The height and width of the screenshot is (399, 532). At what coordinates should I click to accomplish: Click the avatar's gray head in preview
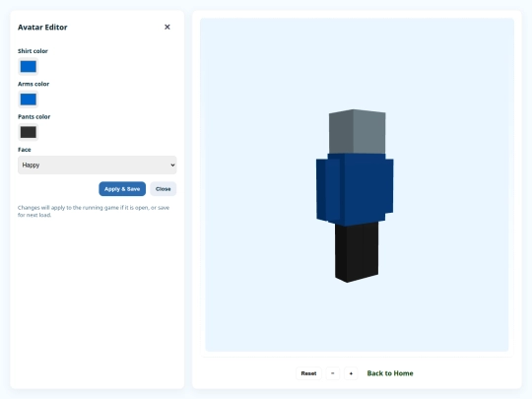(357, 132)
